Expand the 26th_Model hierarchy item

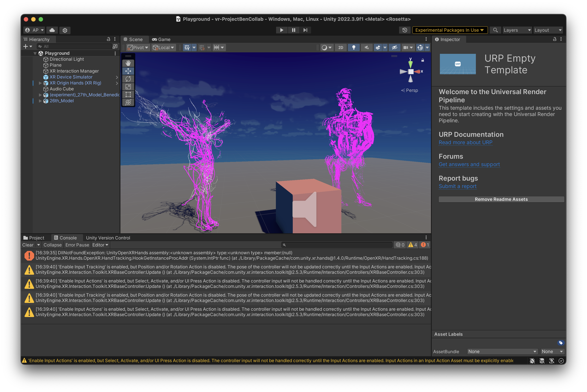[x=40, y=101]
